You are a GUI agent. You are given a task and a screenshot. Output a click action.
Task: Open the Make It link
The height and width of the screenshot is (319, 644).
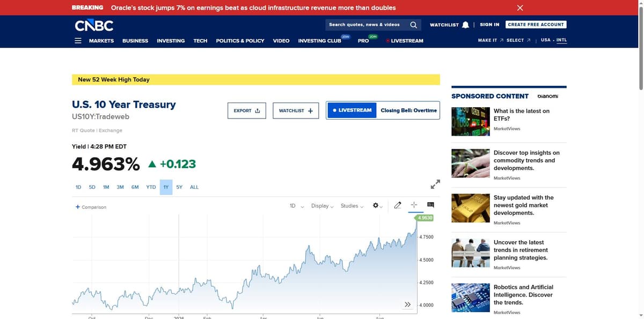(x=491, y=40)
